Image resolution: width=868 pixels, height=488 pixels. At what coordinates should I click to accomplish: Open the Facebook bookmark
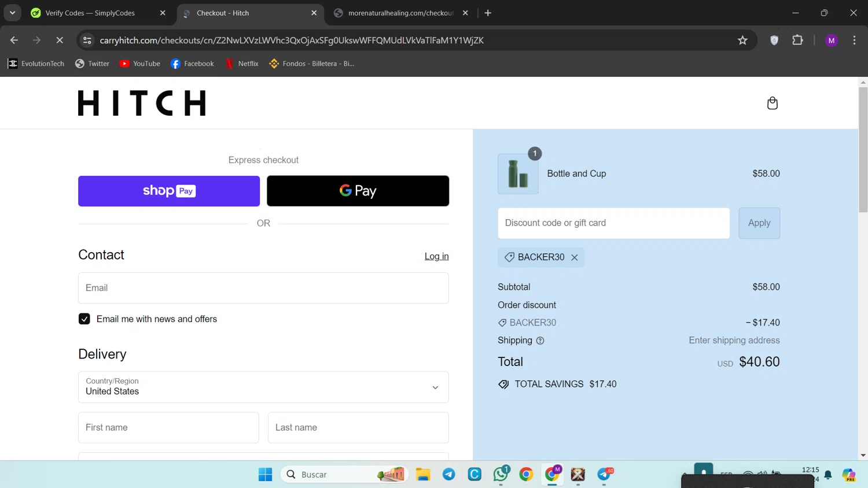point(192,64)
